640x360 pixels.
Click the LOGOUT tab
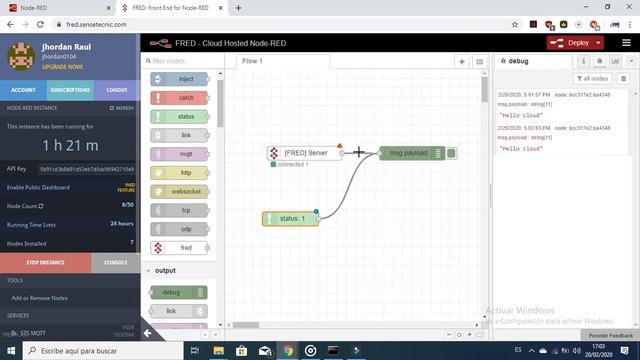(117, 90)
